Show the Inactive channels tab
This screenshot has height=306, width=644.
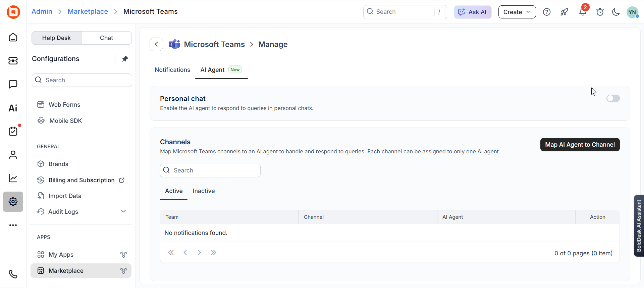click(x=204, y=191)
